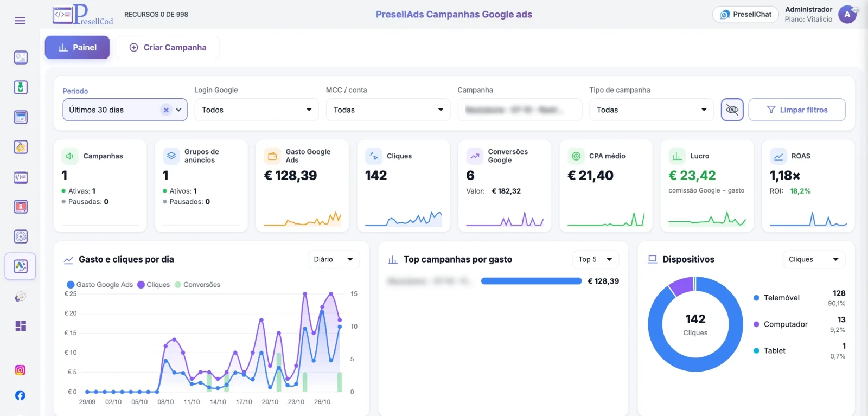Toggle the eye-slash hide names button
The height and width of the screenshot is (416, 868).
pos(732,110)
